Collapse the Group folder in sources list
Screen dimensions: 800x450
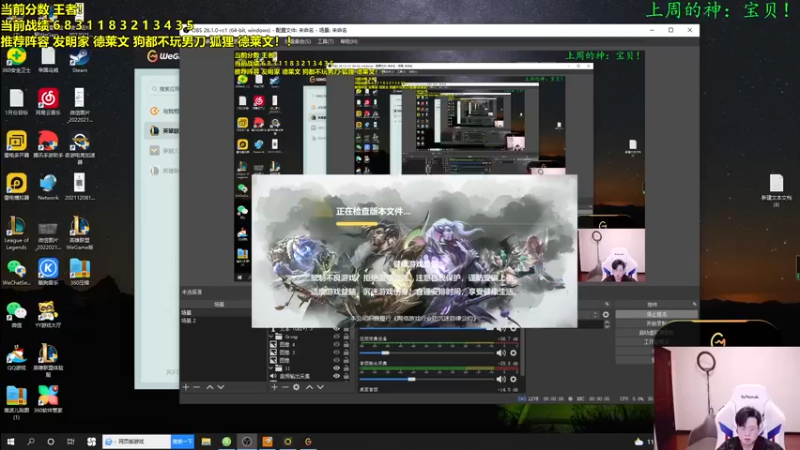(271, 337)
